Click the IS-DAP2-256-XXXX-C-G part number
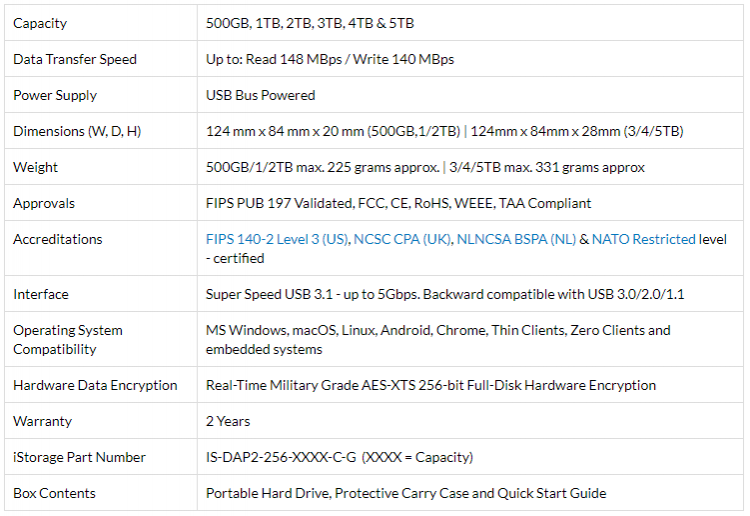Image resolution: width=750 pixels, height=516 pixels. 281,457
